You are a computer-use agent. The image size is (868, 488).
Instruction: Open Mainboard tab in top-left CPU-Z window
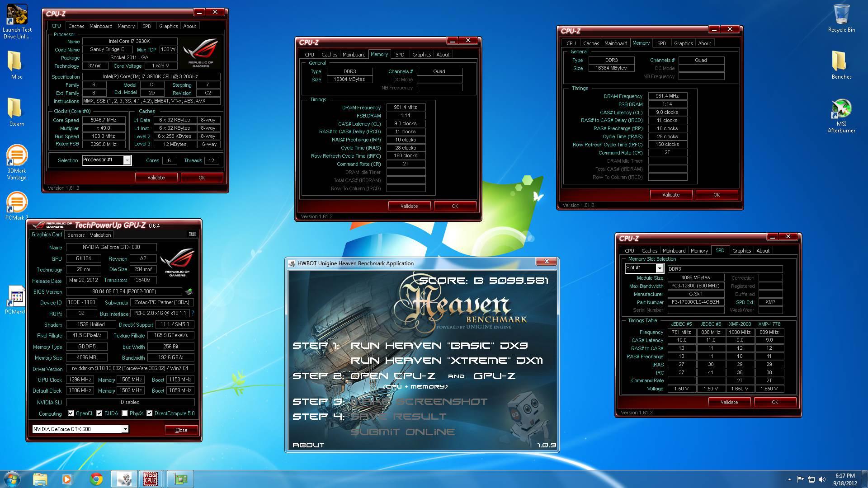[101, 26]
